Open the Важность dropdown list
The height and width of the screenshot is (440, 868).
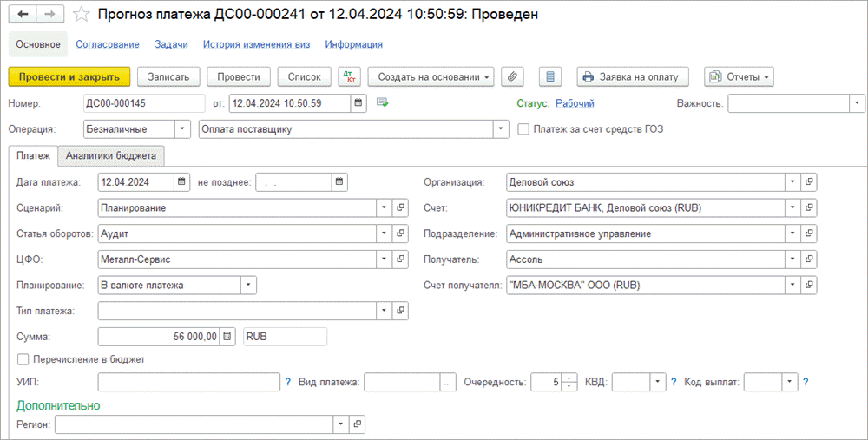pos(856,103)
